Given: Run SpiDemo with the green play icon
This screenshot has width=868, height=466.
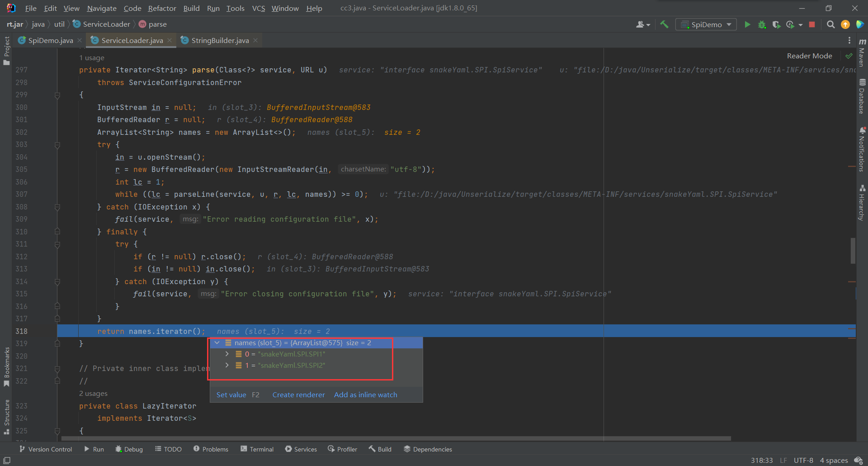Looking at the screenshot, I should [x=747, y=24].
